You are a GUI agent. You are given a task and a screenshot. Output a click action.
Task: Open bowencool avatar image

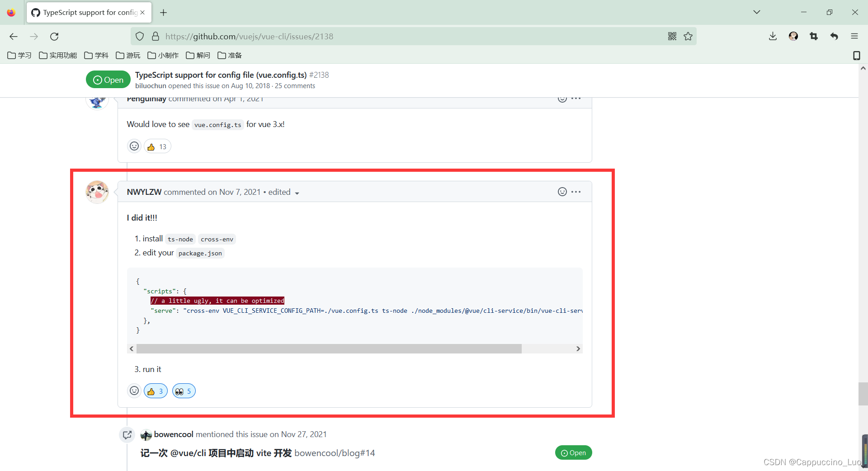[146, 435]
